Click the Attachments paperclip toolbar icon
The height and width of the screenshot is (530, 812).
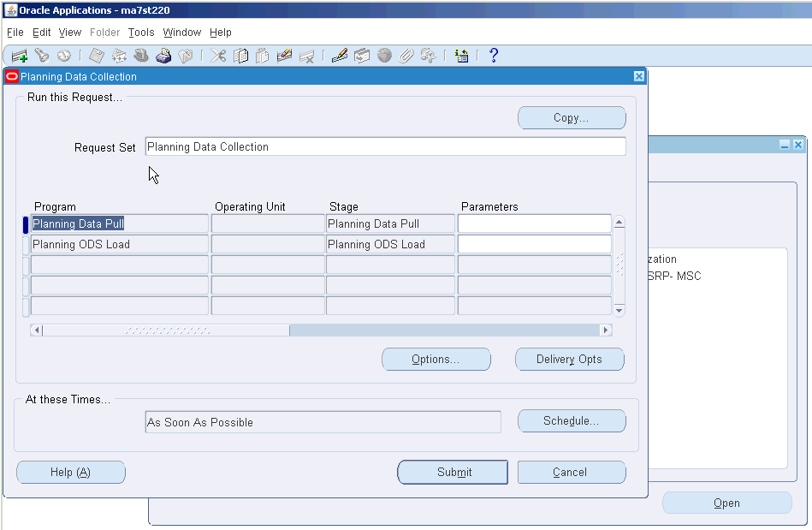[x=406, y=56]
